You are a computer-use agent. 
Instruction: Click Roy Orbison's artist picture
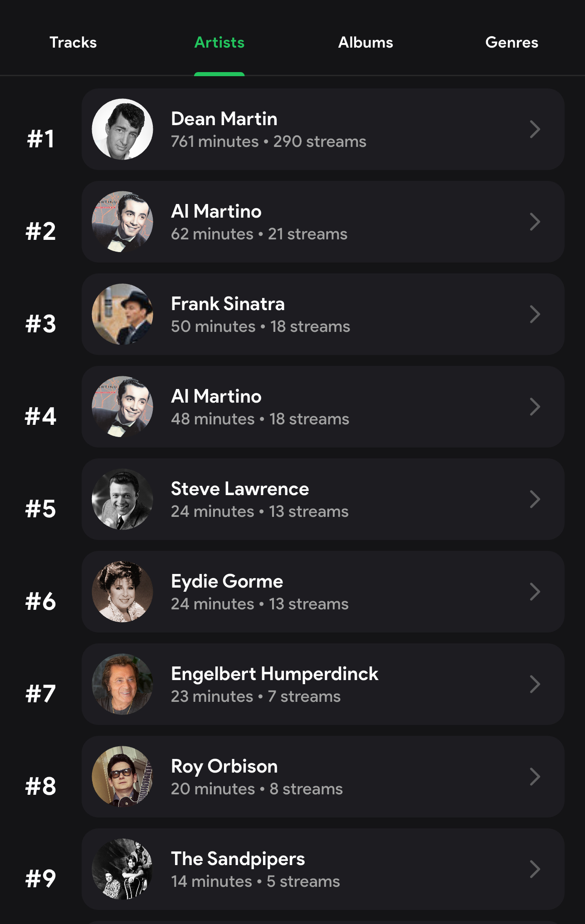pyautogui.click(x=122, y=777)
